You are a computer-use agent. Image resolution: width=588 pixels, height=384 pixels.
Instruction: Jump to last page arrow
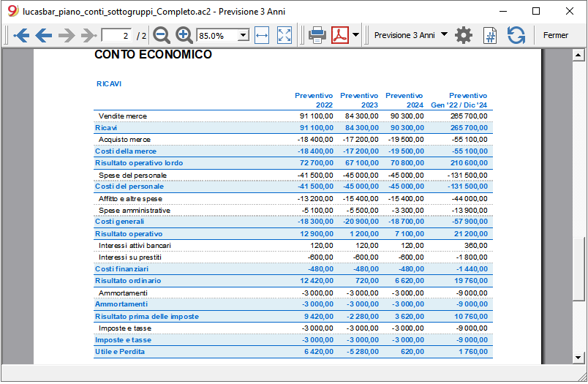click(89, 36)
